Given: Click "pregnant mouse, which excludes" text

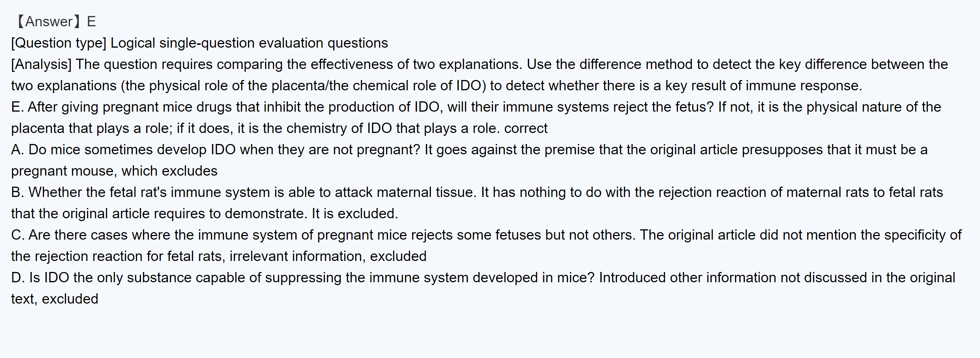Looking at the screenshot, I should coord(114,171).
